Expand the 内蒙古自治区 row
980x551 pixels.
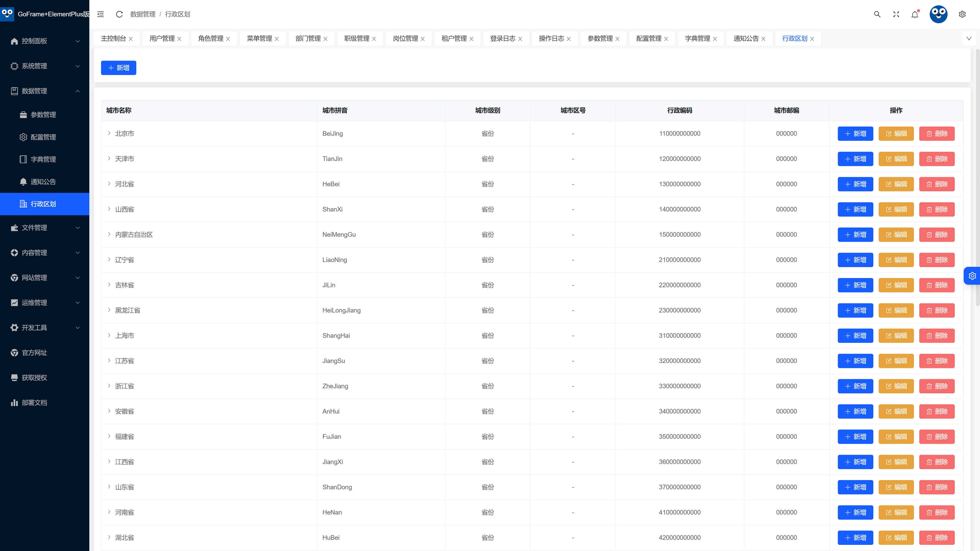coord(109,234)
